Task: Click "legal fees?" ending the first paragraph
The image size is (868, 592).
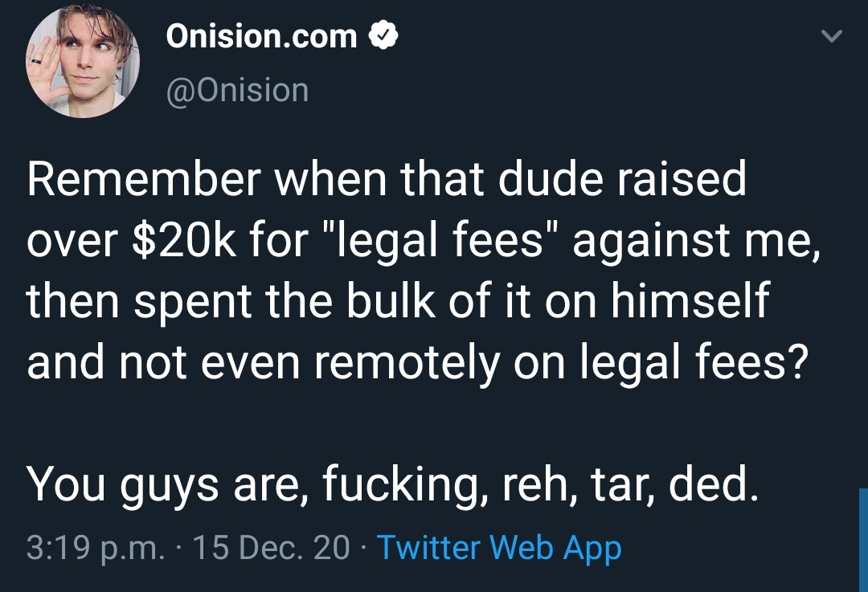Action: tap(693, 362)
